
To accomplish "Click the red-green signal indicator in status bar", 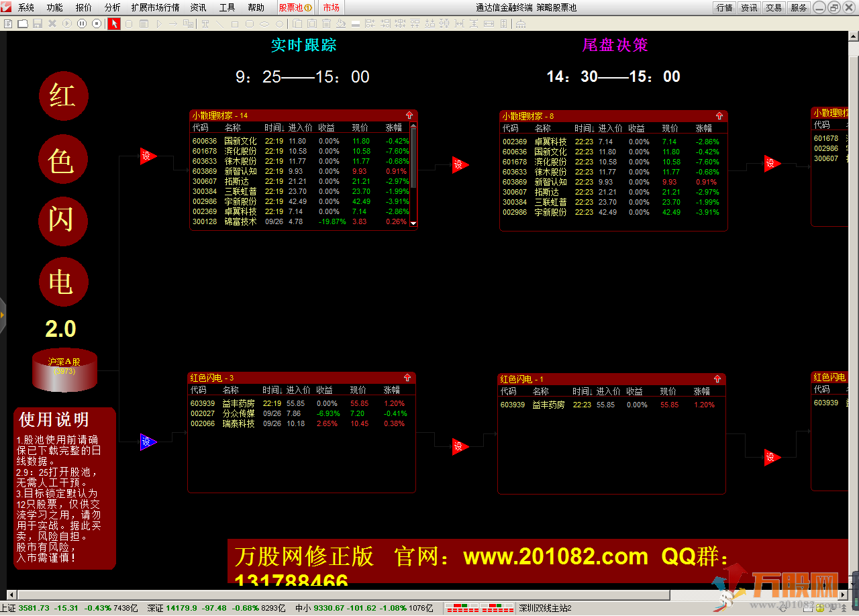I will (x=480, y=608).
